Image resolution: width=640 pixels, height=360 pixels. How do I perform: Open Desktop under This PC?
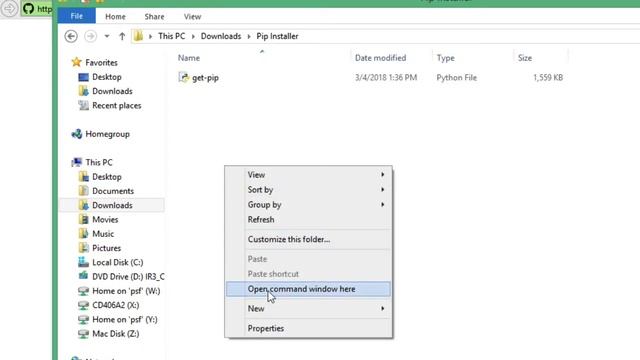[x=107, y=177]
